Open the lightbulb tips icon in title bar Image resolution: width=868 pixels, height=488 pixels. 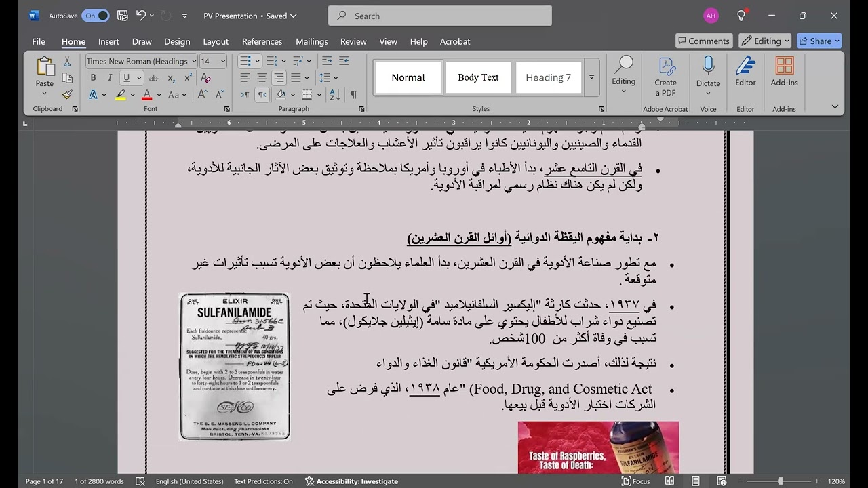(x=741, y=16)
